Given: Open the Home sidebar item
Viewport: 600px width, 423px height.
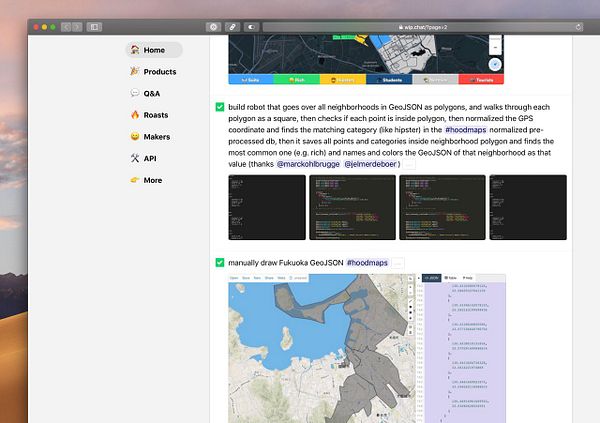Looking at the screenshot, I should coord(154,50).
